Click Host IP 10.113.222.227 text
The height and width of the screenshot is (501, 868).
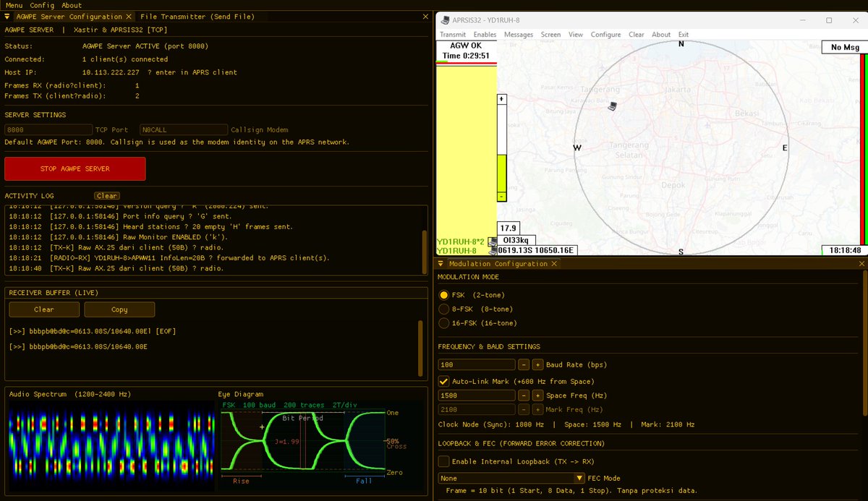(x=112, y=72)
